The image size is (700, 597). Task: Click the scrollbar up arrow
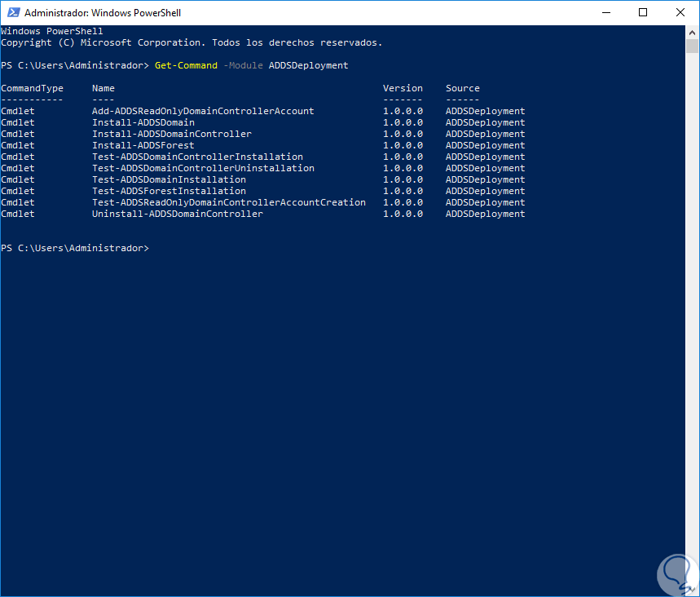692,32
